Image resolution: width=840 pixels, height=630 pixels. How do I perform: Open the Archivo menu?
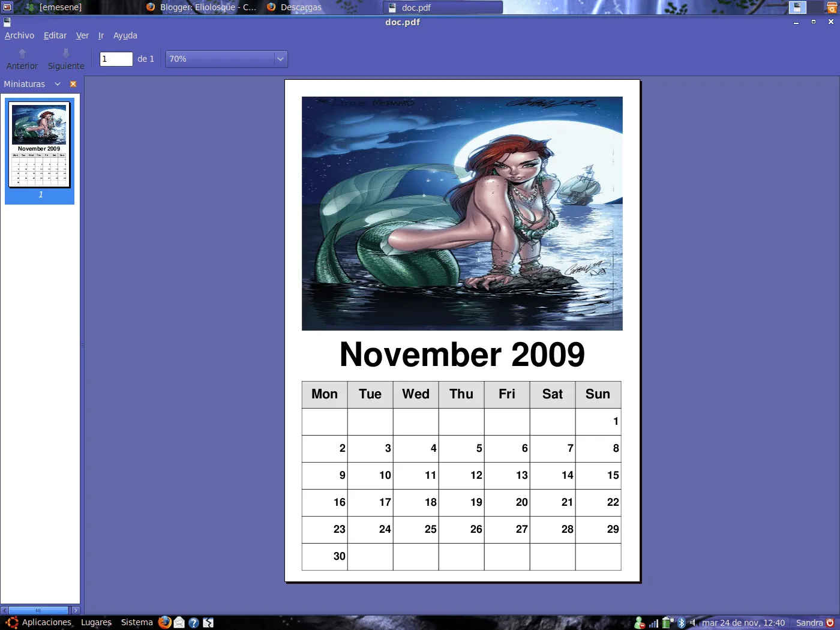19,35
